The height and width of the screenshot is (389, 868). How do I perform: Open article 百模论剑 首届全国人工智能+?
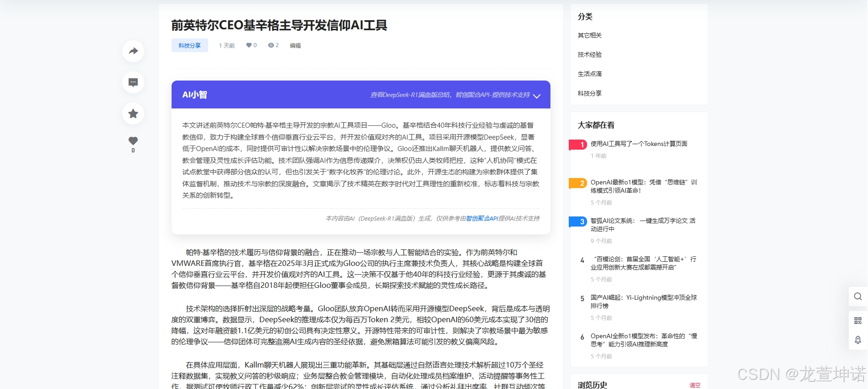(643, 263)
